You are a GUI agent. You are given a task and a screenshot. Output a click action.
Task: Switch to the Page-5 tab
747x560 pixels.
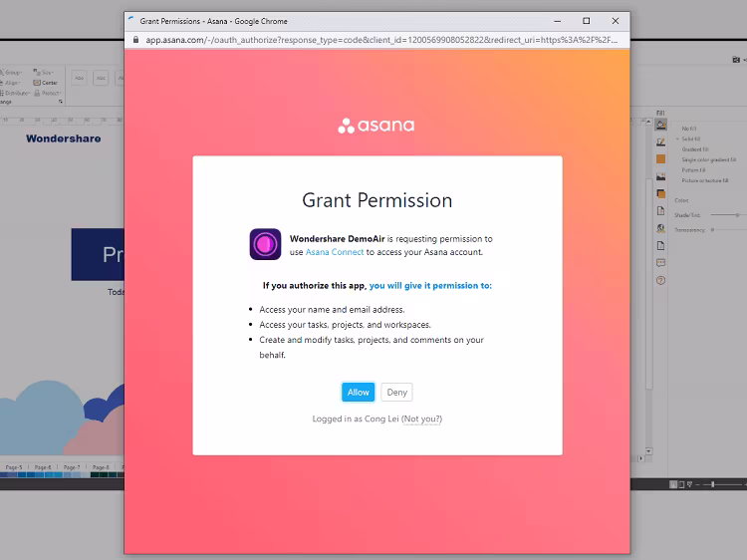point(14,467)
